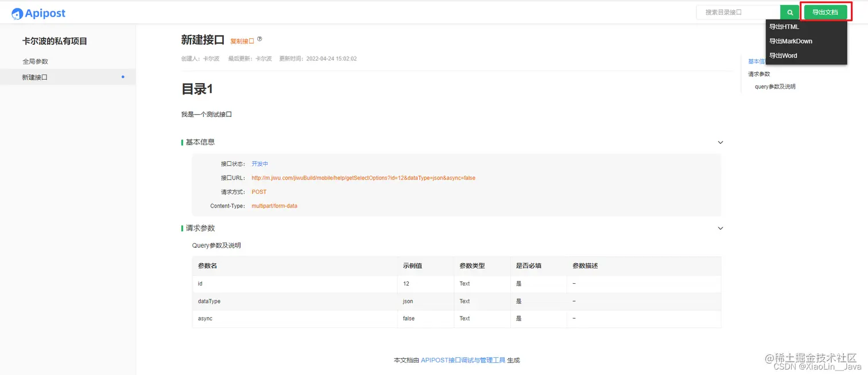Click the 开发中 status value
The width and height of the screenshot is (868, 375).
click(x=259, y=164)
